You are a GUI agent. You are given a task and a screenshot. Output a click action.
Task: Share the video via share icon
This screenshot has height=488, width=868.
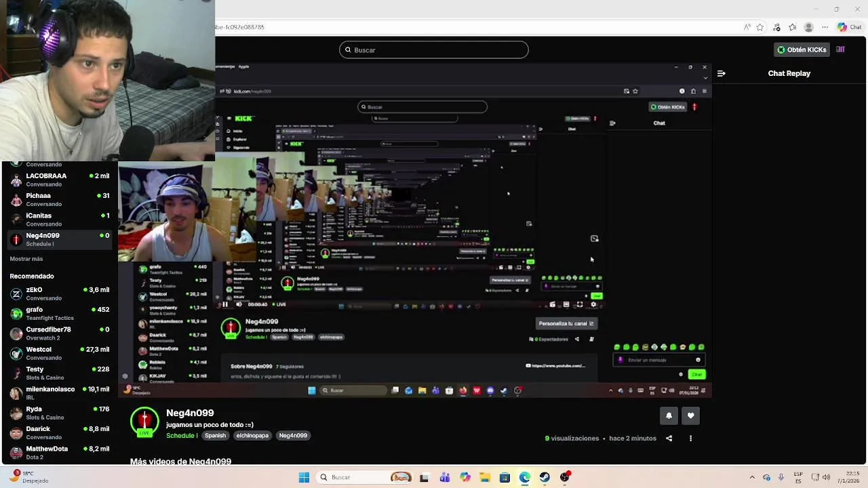(x=669, y=439)
